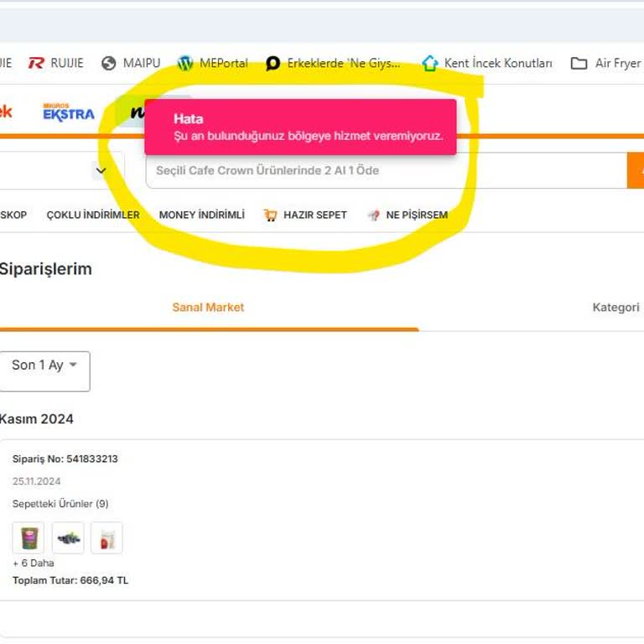
Task: Click the Siparişlerim heading
Action: (45, 269)
